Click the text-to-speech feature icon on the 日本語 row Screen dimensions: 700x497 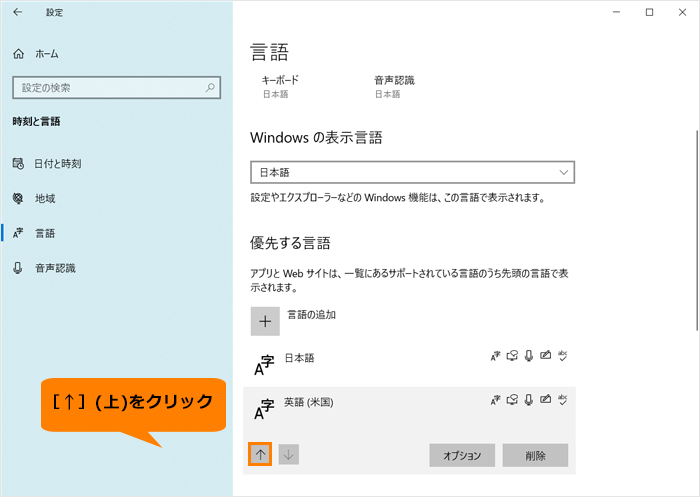point(512,356)
